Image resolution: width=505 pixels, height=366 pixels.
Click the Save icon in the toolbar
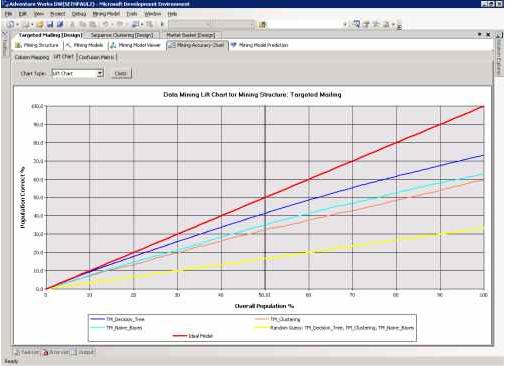[x=50, y=24]
